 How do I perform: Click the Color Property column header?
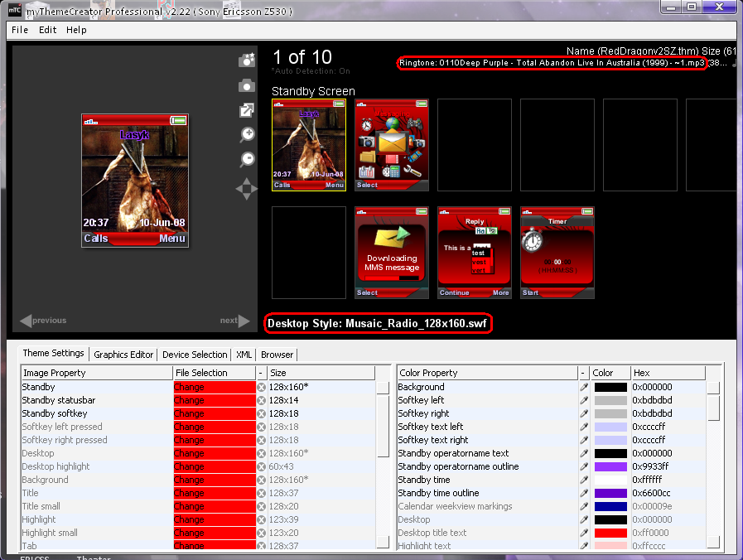(488, 373)
